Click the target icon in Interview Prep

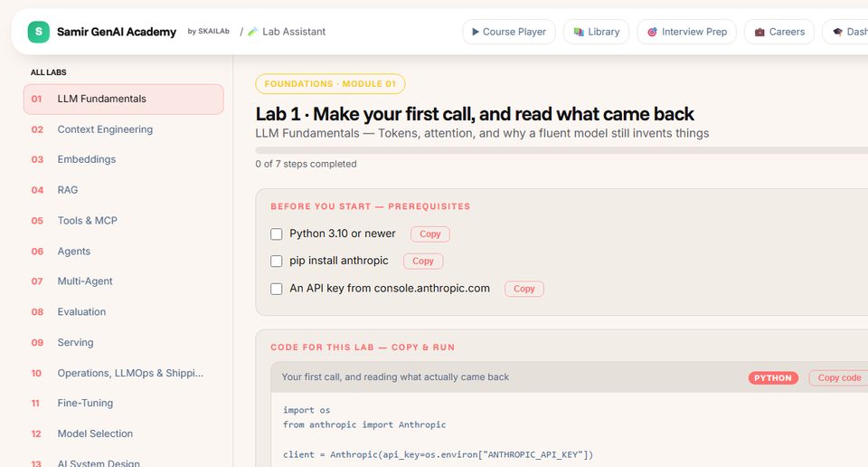pos(652,33)
